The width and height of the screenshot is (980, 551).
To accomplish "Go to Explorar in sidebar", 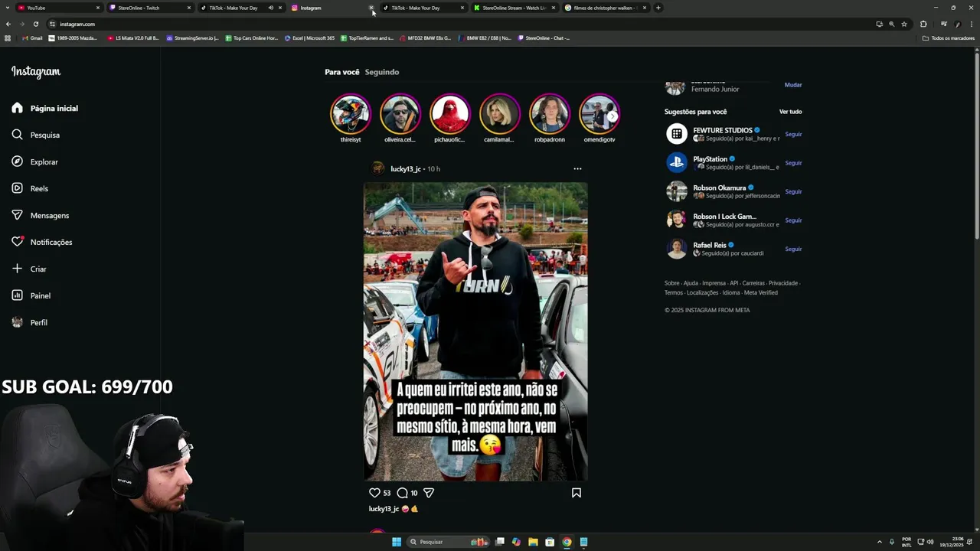I will pyautogui.click(x=35, y=161).
